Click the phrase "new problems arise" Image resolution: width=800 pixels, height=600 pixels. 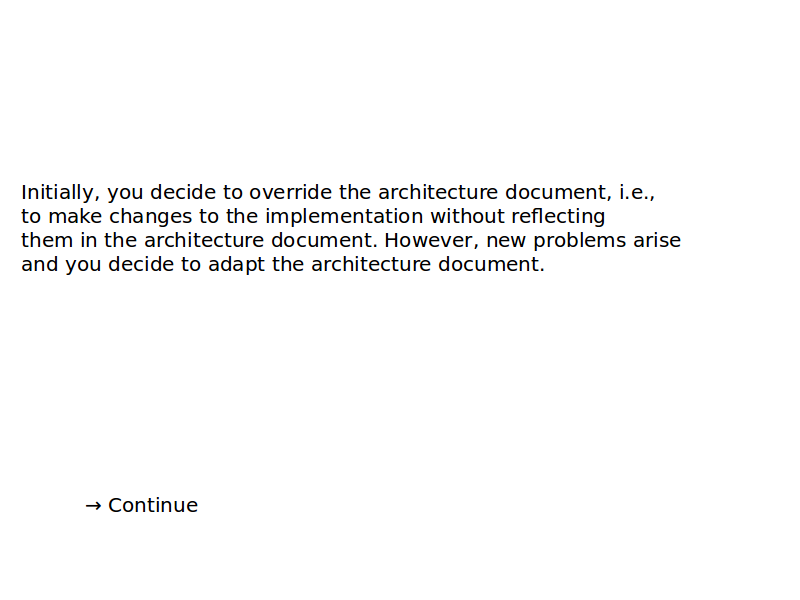[x=583, y=240]
